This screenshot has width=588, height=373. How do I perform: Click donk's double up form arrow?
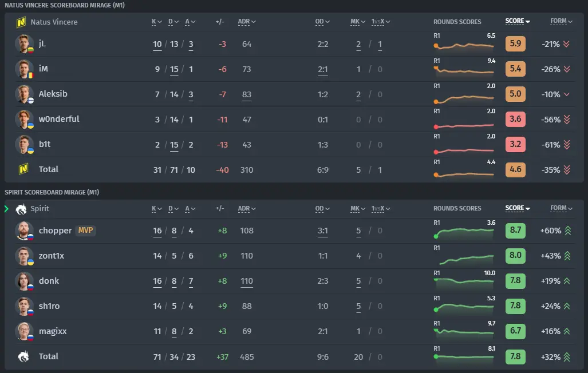pos(567,281)
